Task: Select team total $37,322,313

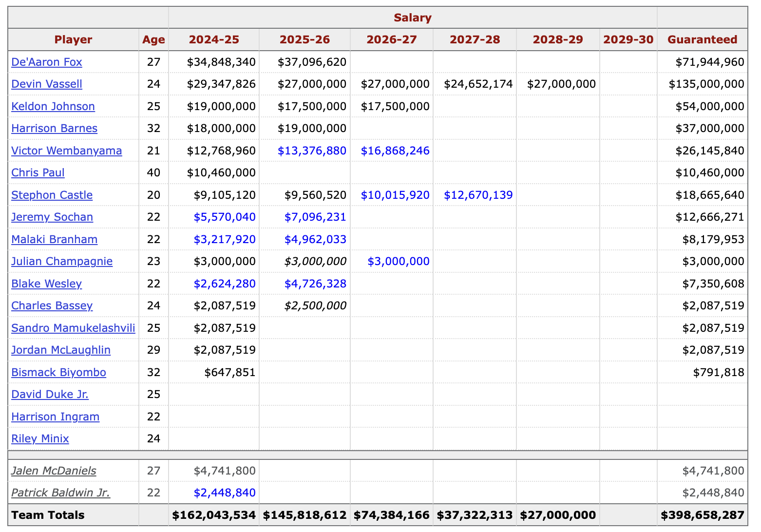Action: [475, 515]
